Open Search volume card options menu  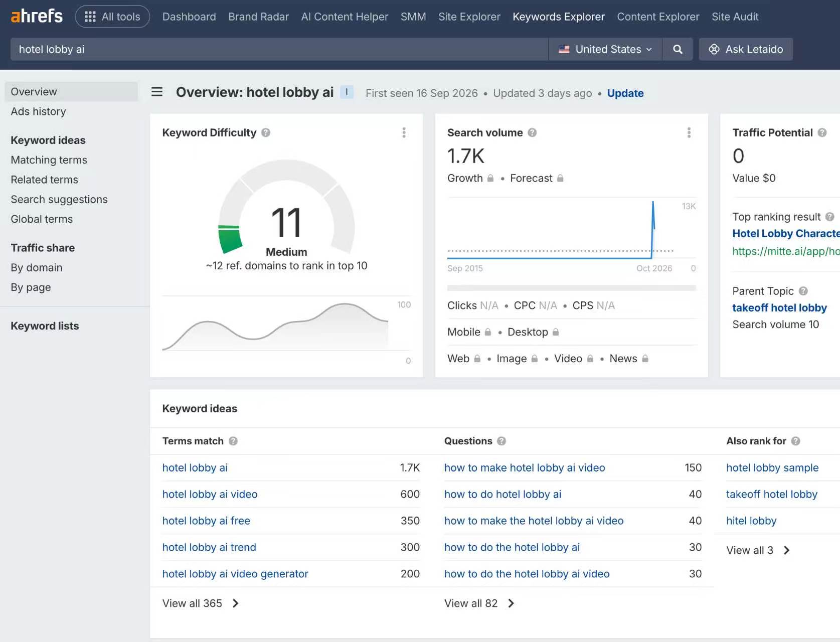pyautogui.click(x=689, y=132)
